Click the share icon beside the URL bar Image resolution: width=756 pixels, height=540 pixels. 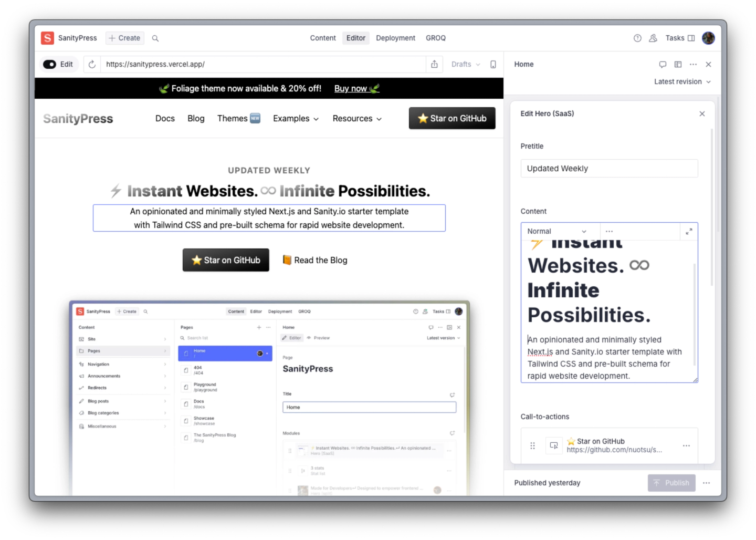coord(434,64)
